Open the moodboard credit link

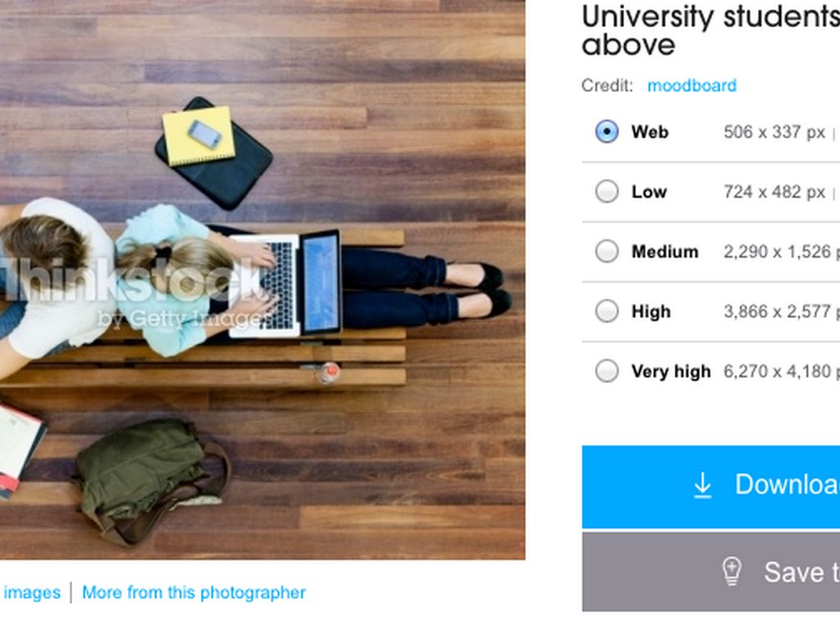tap(692, 85)
